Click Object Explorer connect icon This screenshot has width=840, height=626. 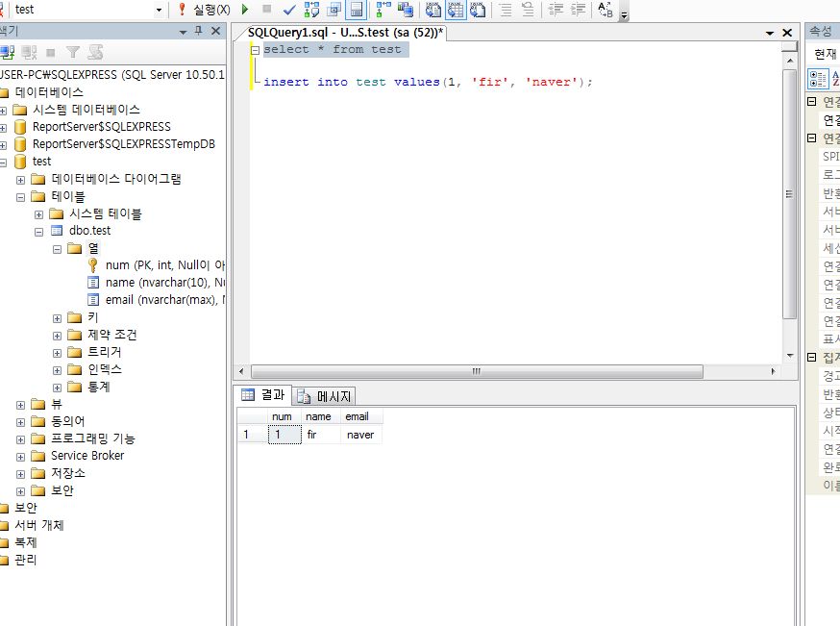tap(8, 53)
